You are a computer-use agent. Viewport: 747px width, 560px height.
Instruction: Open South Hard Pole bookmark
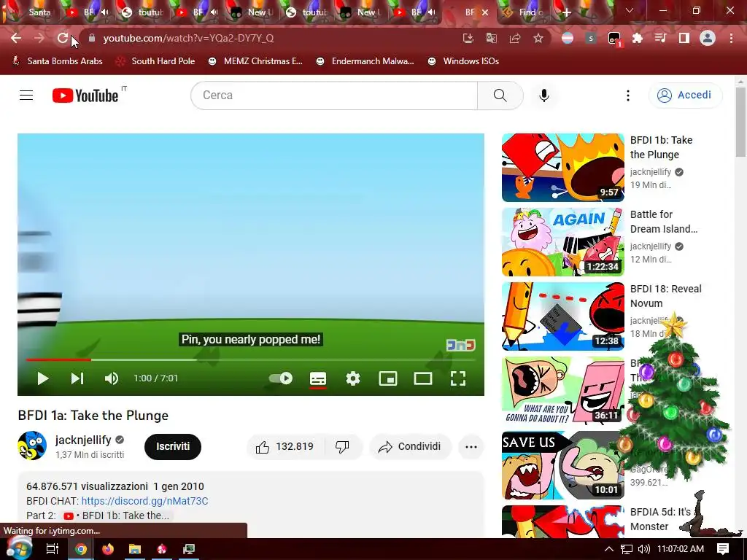click(156, 61)
